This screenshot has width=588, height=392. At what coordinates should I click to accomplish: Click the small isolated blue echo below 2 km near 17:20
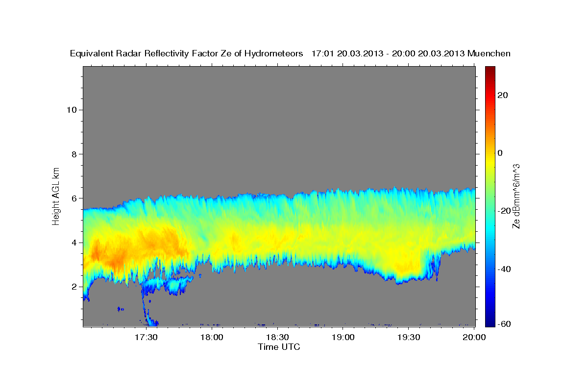pyautogui.click(x=121, y=309)
